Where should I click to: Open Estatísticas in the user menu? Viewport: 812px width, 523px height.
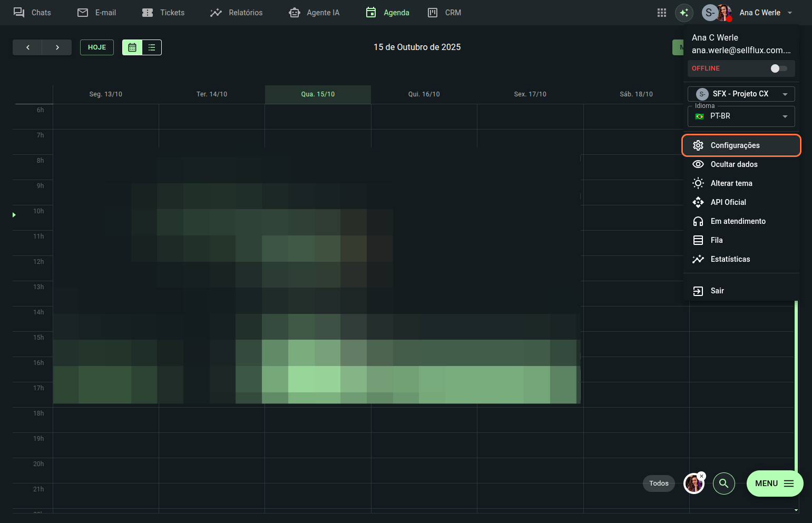point(730,259)
